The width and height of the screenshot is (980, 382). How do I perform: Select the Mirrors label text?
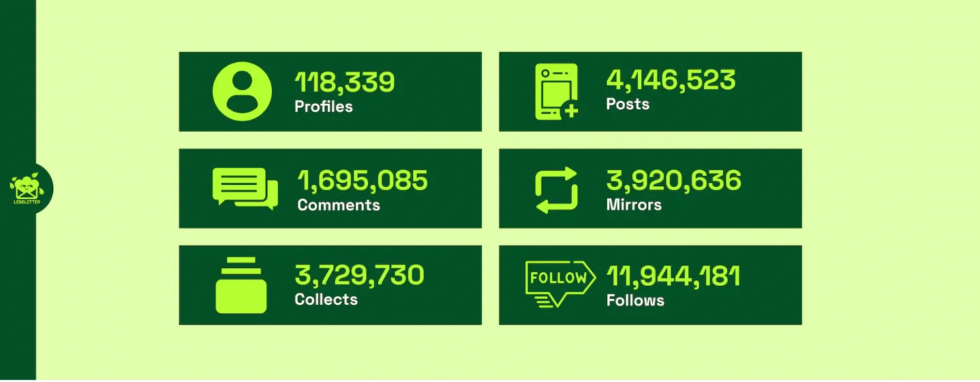[634, 204]
